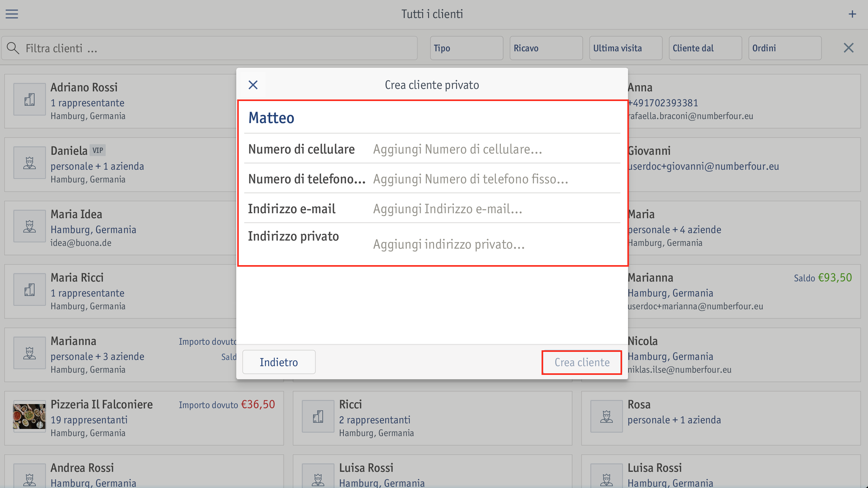
Task: Click the Tutti i clienti page title
Action: (x=432, y=14)
